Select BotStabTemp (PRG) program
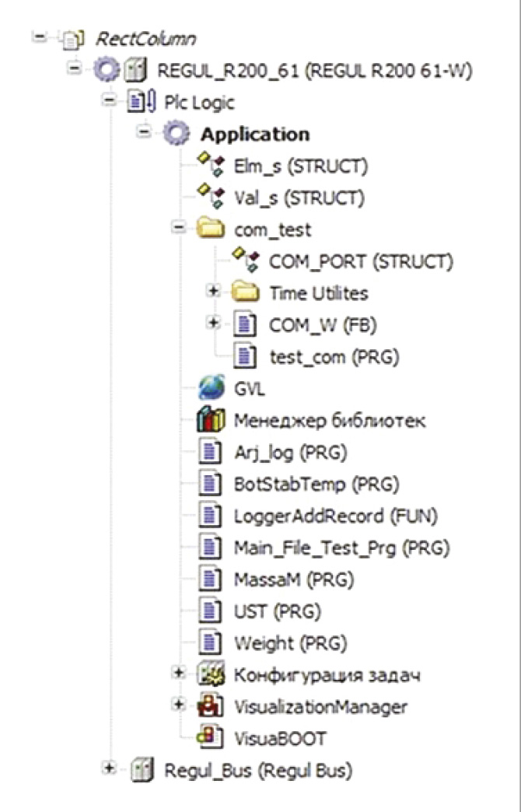The height and width of the screenshot is (812, 521). click(316, 485)
